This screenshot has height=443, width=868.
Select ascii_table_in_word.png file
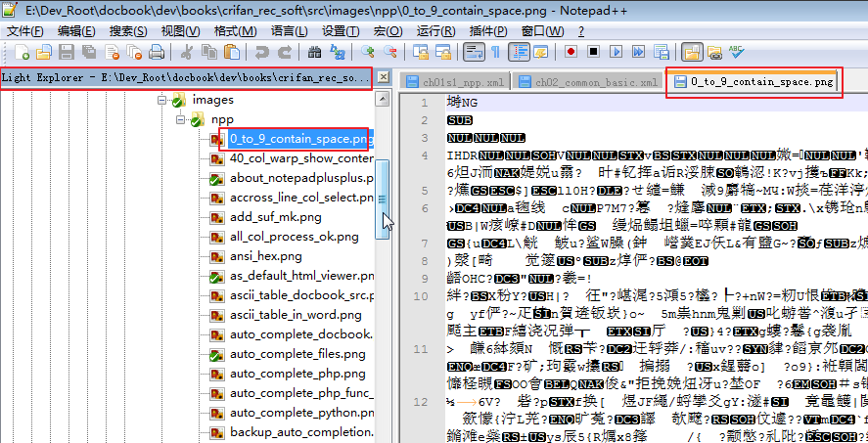point(296,315)
